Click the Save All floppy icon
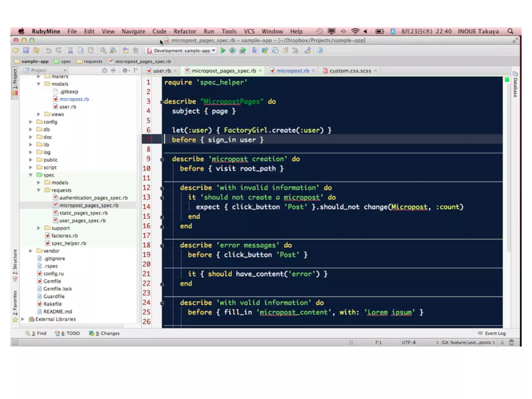This screenshot has height=399, width=532. [26, 50]
